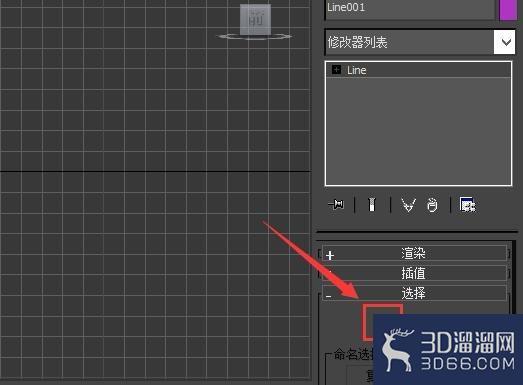Expand the 插值 rollout
Image resolution: width=523 pixels, height=385 pixels.
pyautogui.click(x=414, y=274)
